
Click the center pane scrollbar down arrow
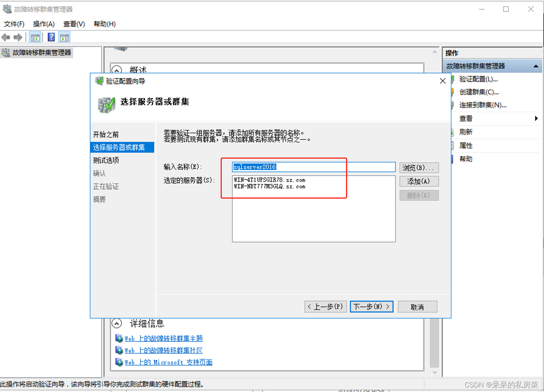[x=434, y=372]
